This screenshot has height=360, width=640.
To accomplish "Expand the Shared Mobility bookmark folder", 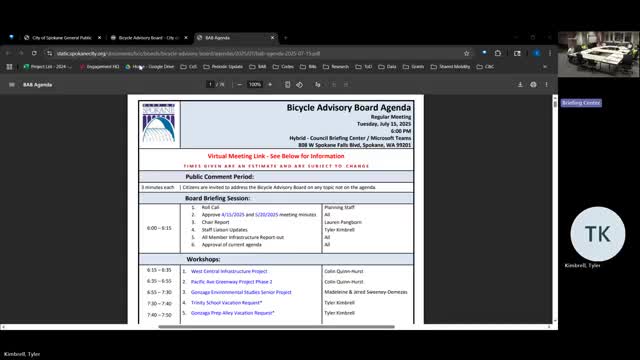I will coord(451,67).
